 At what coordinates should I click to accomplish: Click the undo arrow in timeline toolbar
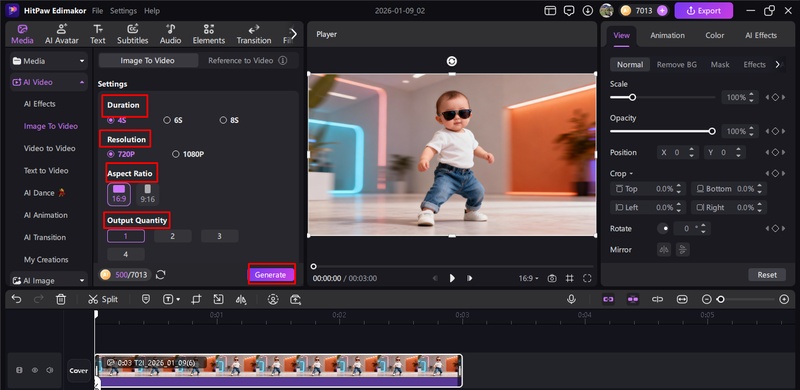point(16,300)
